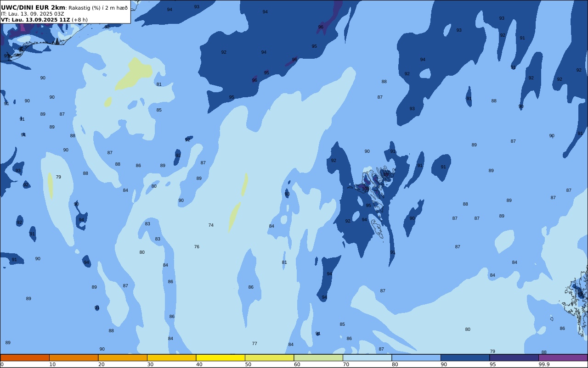The height and width of the screenshot is (368, 588).
Task: Click the medium blue 80–90 legend swatch
Action: pyautogui.click(x=416, y=357)
